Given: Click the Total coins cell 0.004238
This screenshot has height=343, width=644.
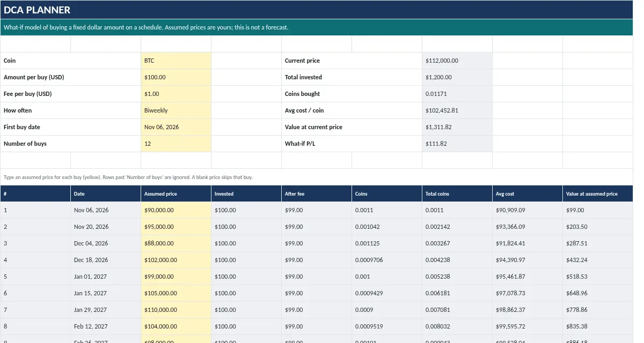Looking at the screenshot, I should tap(457, 260).
